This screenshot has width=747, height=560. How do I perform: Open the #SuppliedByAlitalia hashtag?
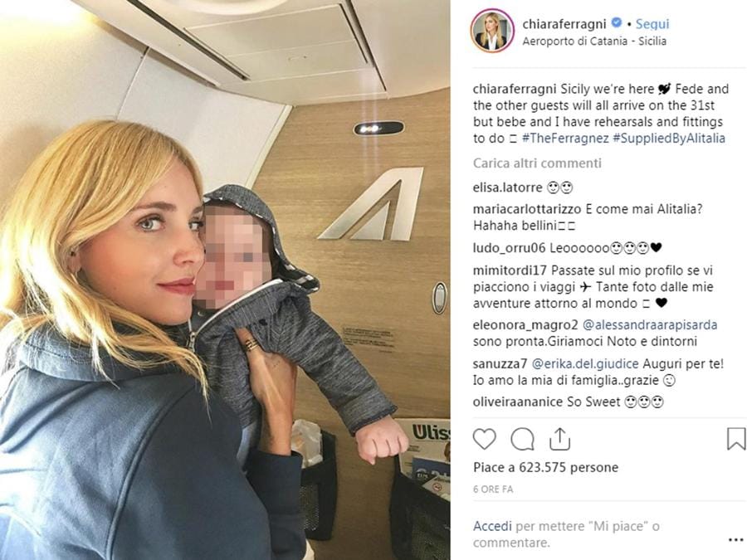click(669, 138)
